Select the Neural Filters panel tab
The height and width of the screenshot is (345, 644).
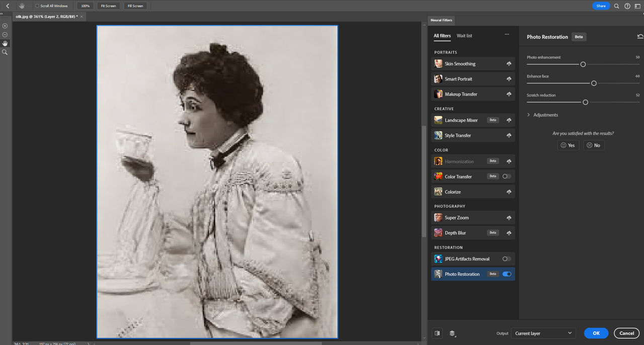(x=441, y=20)
